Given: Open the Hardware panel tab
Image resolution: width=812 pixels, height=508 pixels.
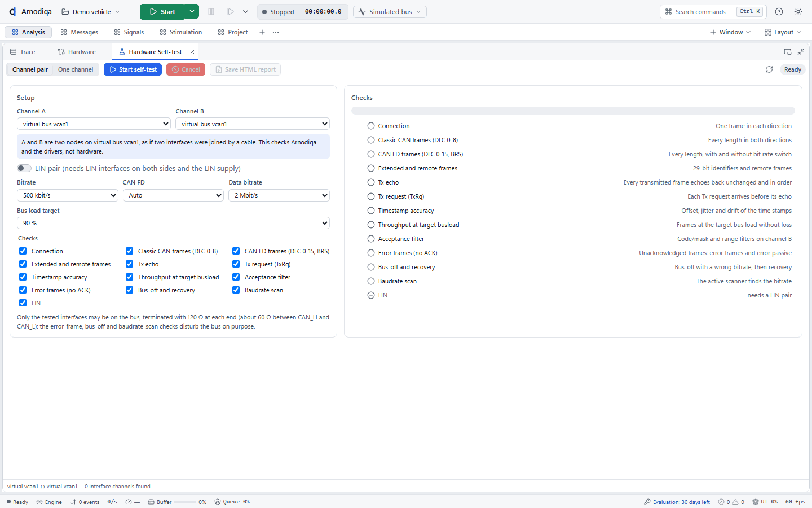Looking at the screenshot, I should pyautogui.click(x=77, y=52).
